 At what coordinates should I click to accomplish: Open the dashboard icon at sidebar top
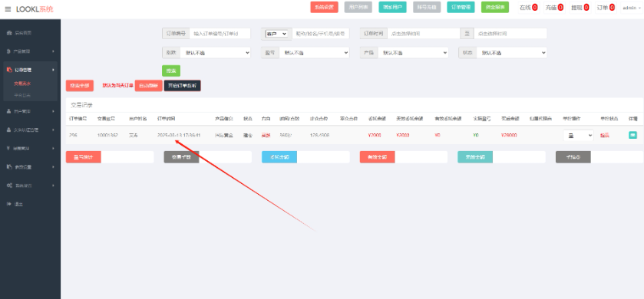click(x=9, y=33)
